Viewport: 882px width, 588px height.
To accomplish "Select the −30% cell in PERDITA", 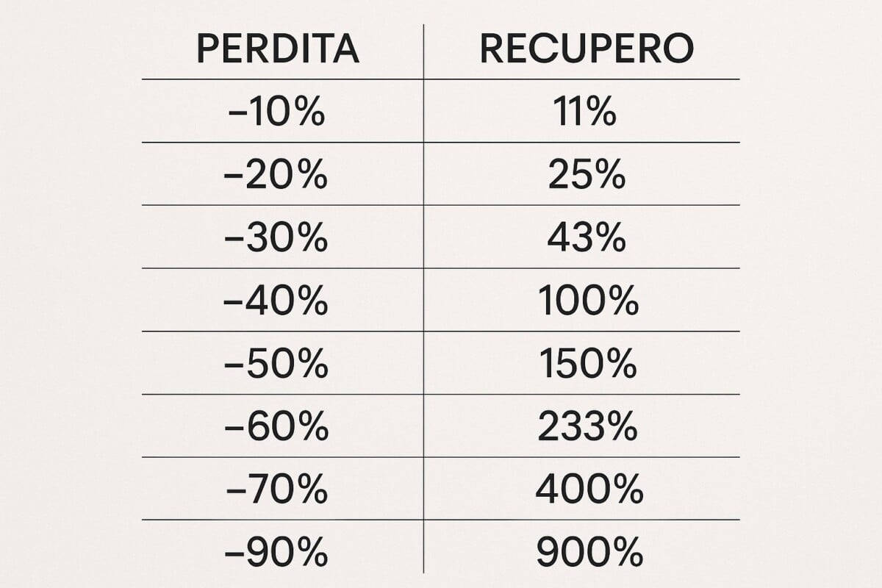I will tap(276, 239).
